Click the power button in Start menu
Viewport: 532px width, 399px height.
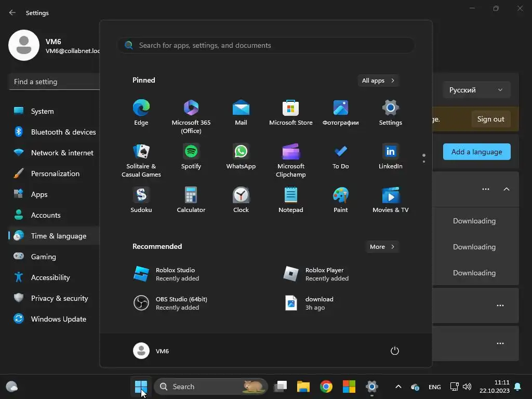point(395,351)
